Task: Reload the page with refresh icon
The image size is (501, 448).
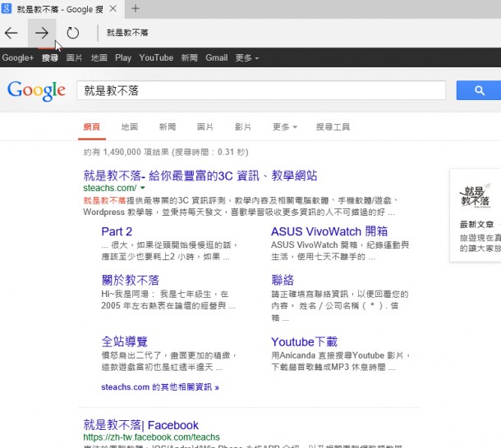Action: point(73,33)
